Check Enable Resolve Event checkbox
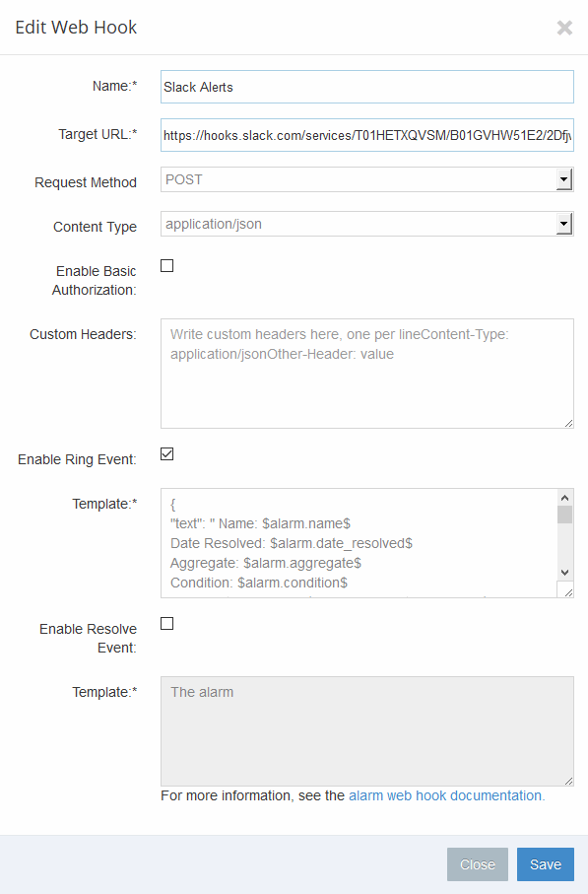Screen dimensions: 588x894 click(x=166, y=623)
